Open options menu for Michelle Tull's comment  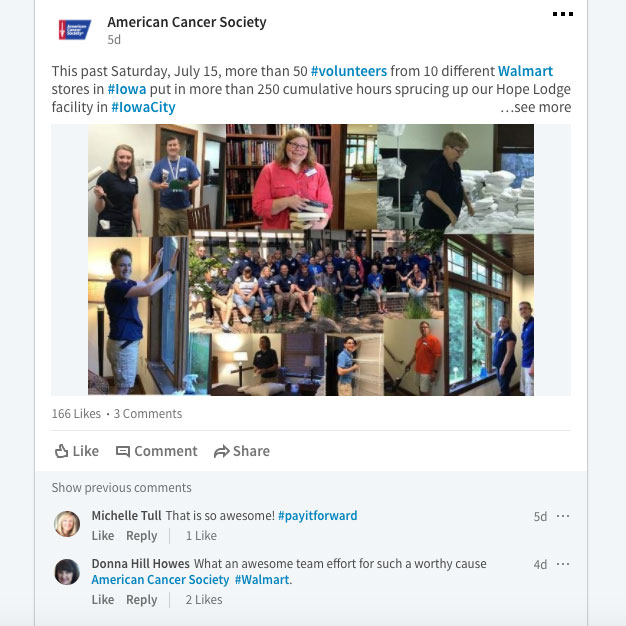click(x=563, y=516)
